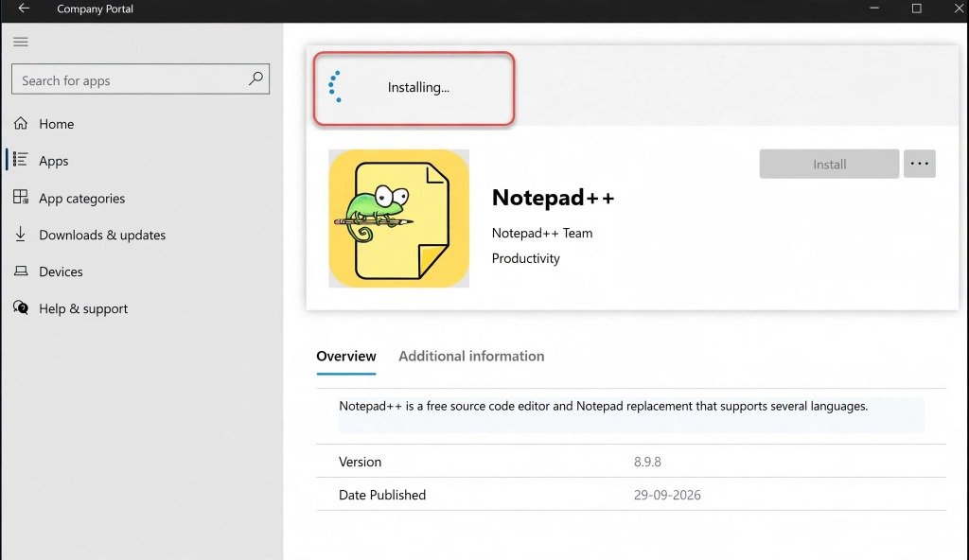The image size is (969, 560).
Task: Click the Home house icon
Action: coord(21,124)
